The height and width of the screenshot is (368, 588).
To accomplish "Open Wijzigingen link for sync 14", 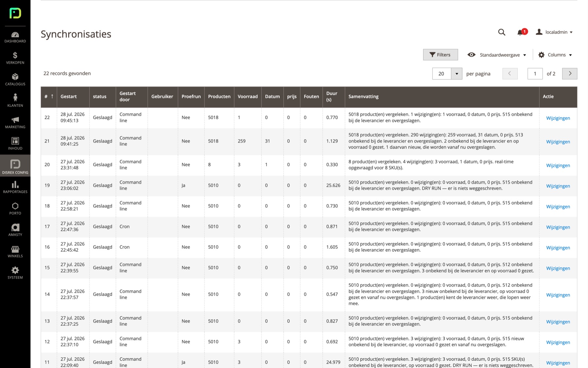I will tap(558, 295).
